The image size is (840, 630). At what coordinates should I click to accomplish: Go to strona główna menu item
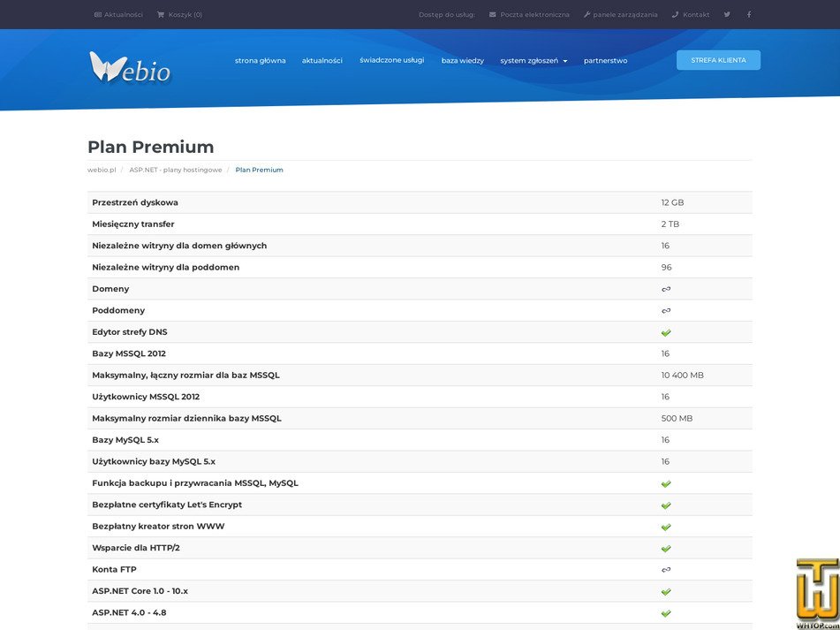(261, 61)
